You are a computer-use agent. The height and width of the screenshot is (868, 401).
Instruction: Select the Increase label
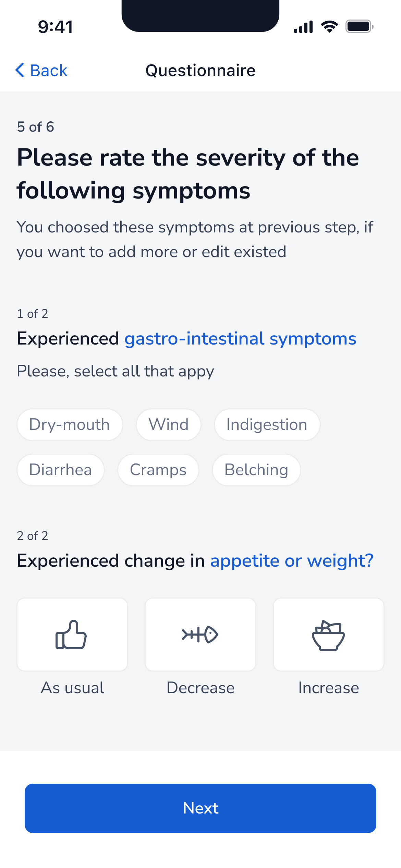(x=329, y=688)
